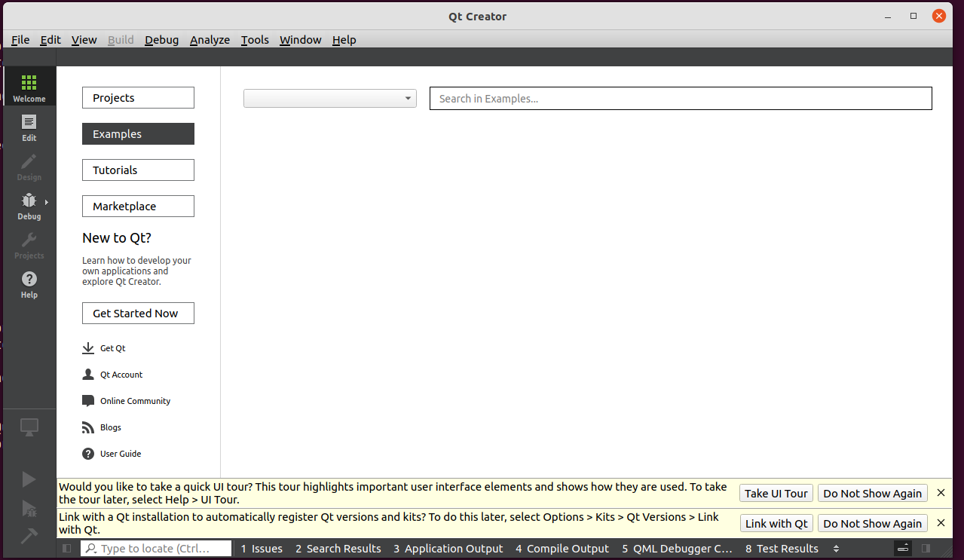Build project with hammer icon
The height and width of the screenshot is (560, 964).
29,536
